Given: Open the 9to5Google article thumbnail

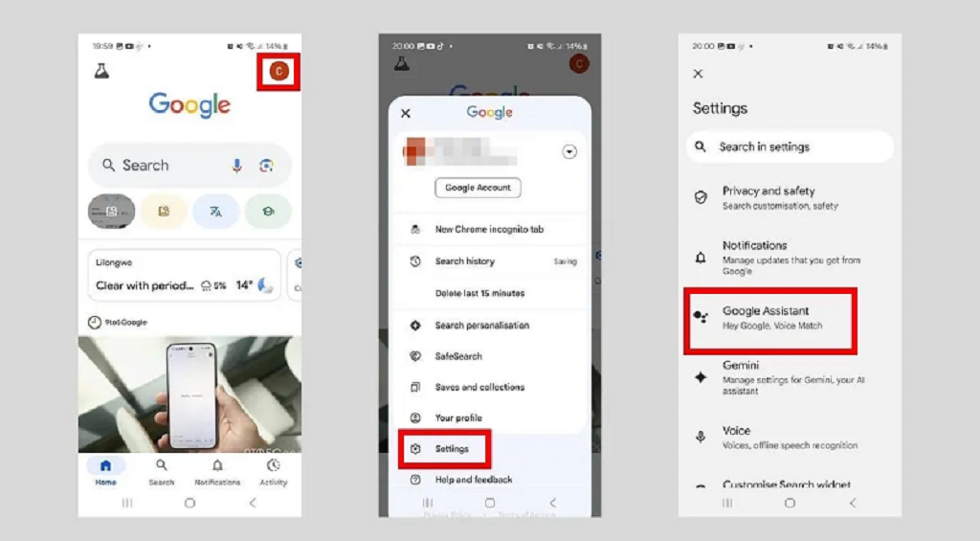Looking at the screenshot, I should pos(189,393).
